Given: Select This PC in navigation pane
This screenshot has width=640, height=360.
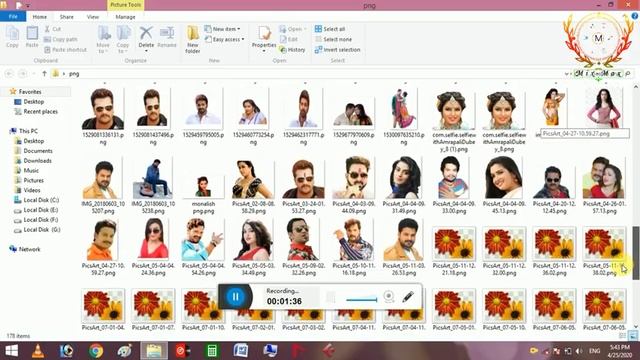Looking at the screenshot, I should (28, 131).
